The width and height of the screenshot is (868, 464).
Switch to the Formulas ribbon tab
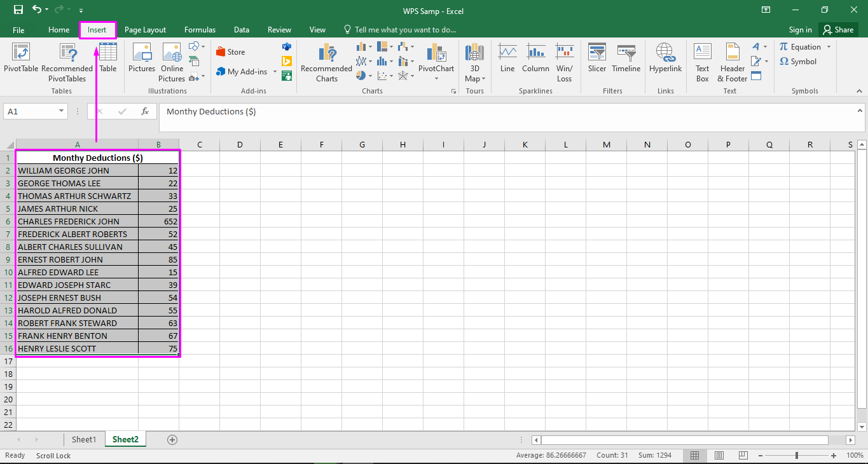click(200, 29)
